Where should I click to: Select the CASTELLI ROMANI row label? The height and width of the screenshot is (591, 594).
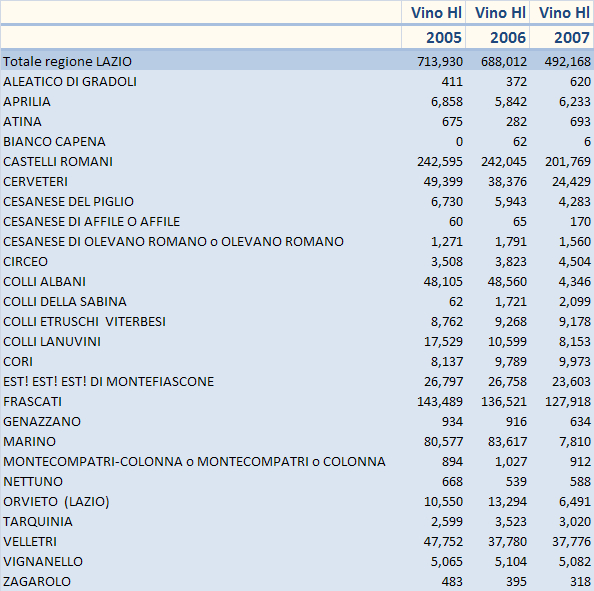point(58,162)
